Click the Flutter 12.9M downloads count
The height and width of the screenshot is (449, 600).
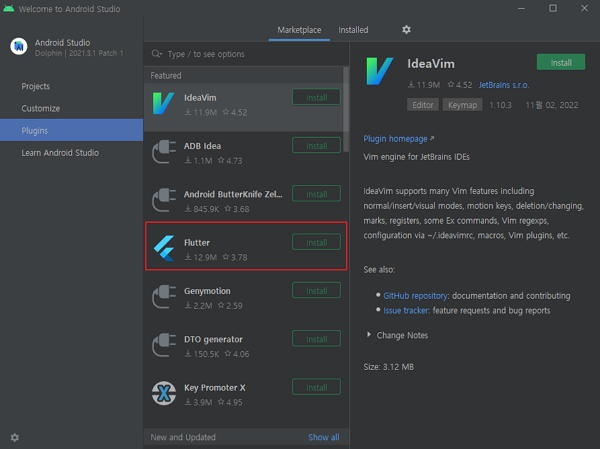pos(201,257)
